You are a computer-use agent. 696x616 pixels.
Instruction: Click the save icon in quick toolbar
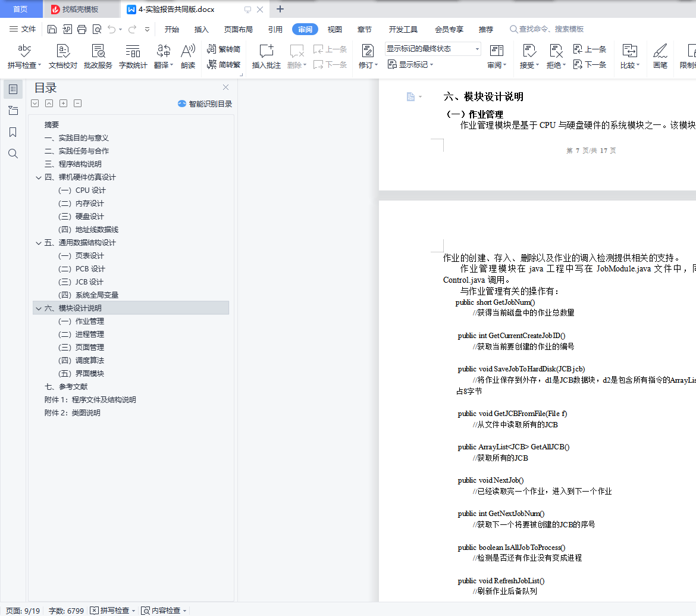tap(52, 29)
